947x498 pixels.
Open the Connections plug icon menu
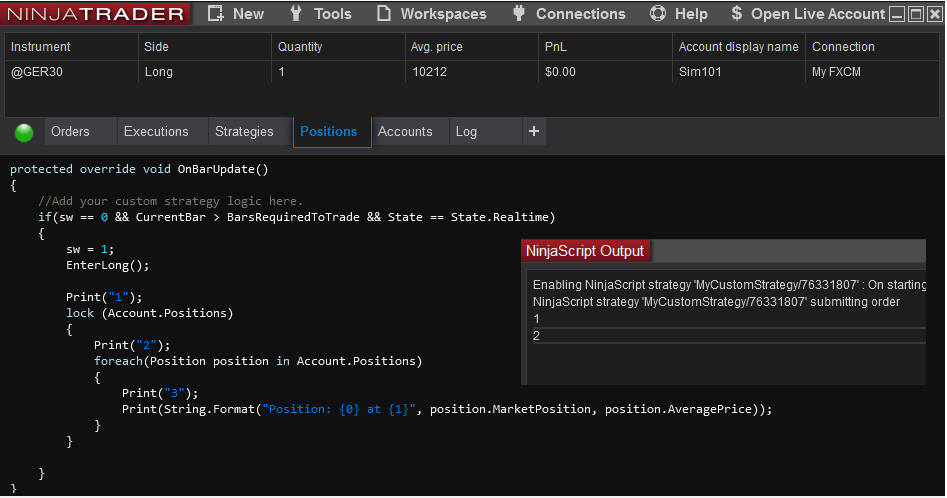coord(518,14)
